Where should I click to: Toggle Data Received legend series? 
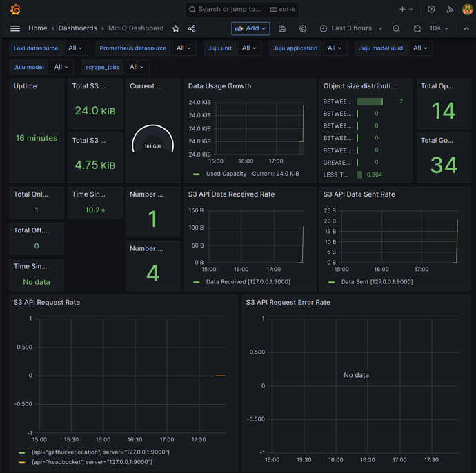tap(248, 282)
